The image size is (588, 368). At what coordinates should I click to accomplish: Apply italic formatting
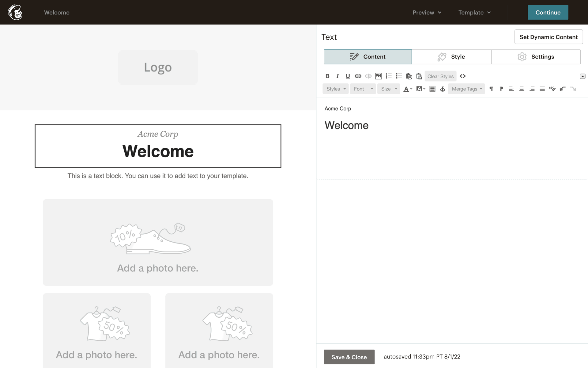coord(337,76)
